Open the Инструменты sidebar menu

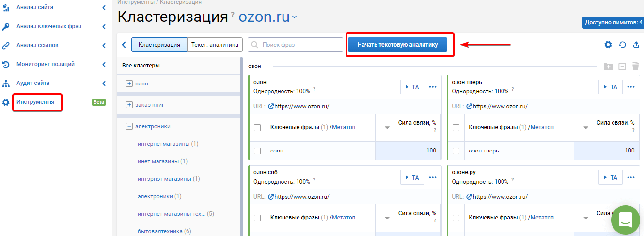35,102
